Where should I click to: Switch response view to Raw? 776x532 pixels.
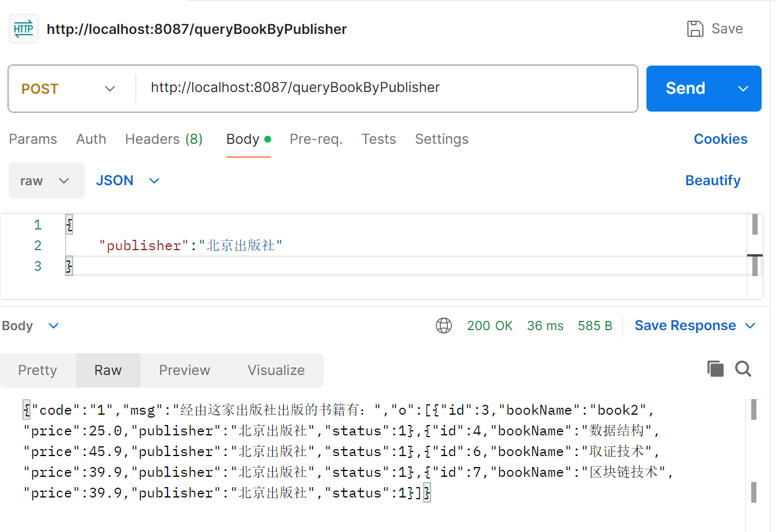point(108,370)
